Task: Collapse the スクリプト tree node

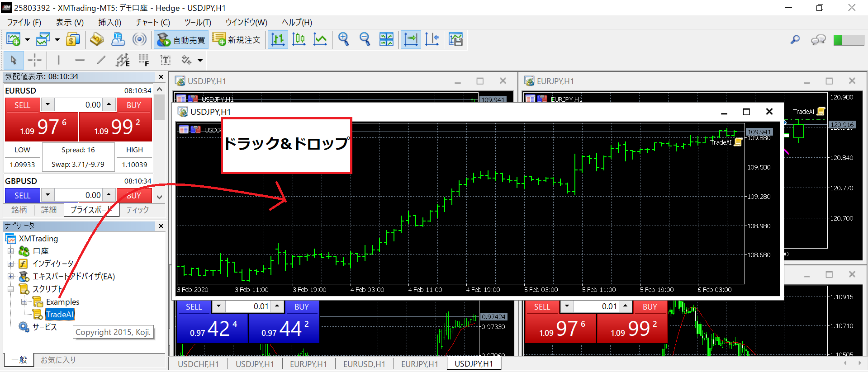Action: 11,289
